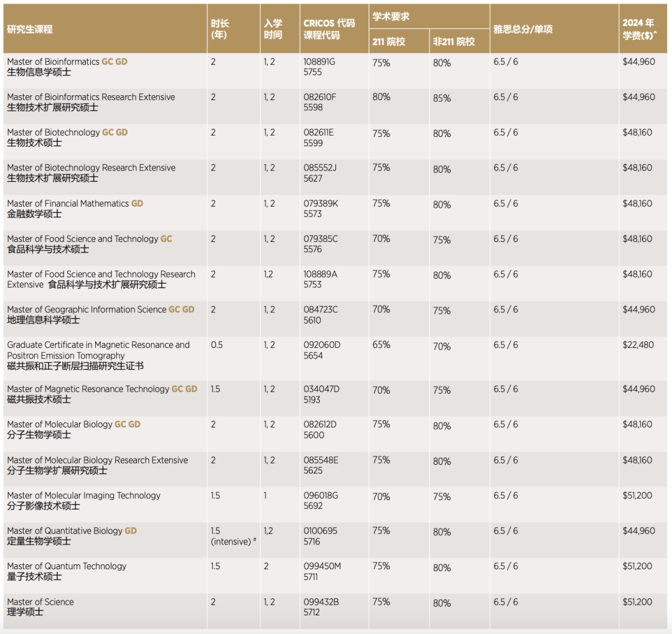
Task: Select Master of Food Science and Technology GC
Action: click(90, 239)
